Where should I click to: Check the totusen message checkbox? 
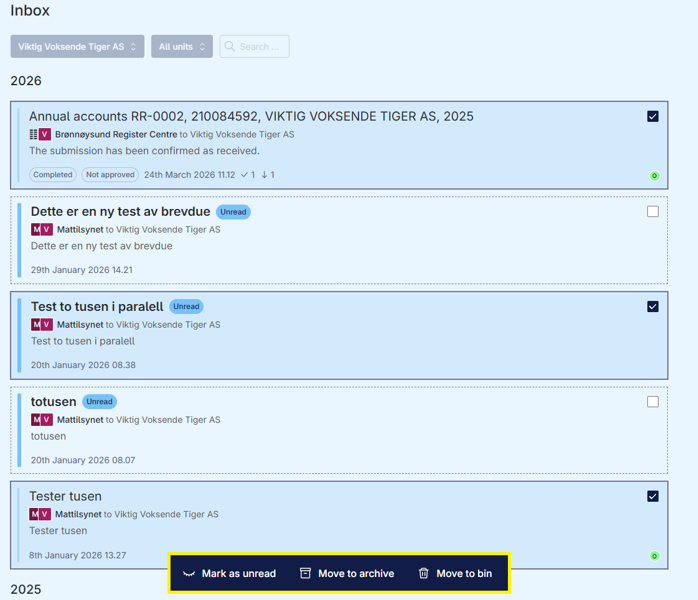pos(653,402)
